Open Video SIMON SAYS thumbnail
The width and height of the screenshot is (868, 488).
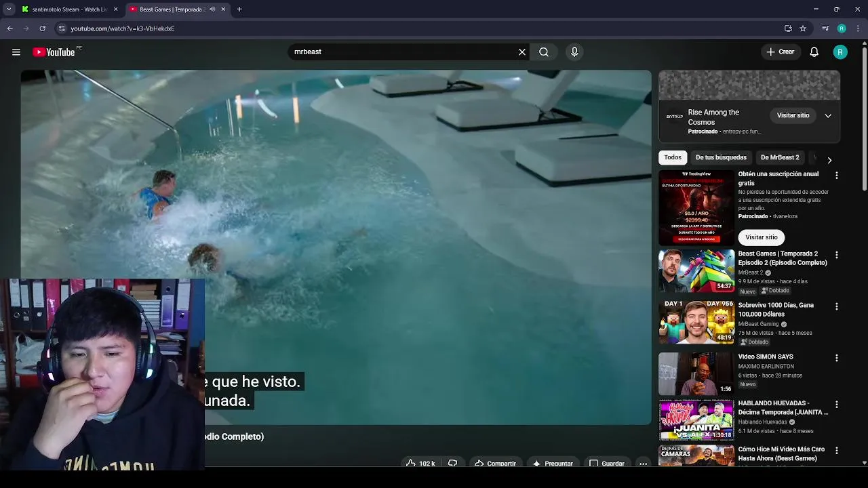pyautogui.click(x=696, y=373)
